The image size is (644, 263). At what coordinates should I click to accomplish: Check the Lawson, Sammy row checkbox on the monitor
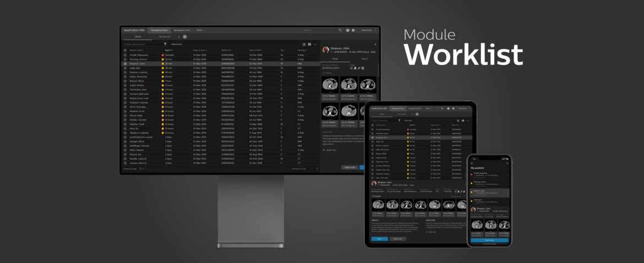tap(125, 163)
